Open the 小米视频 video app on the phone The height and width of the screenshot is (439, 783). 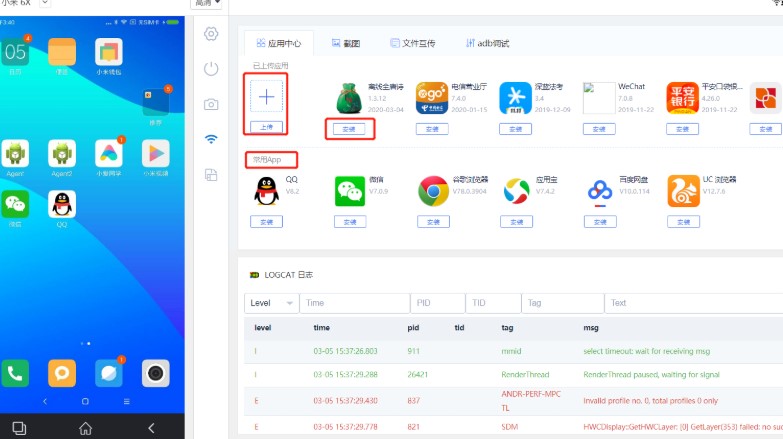(x=156, y=153)
